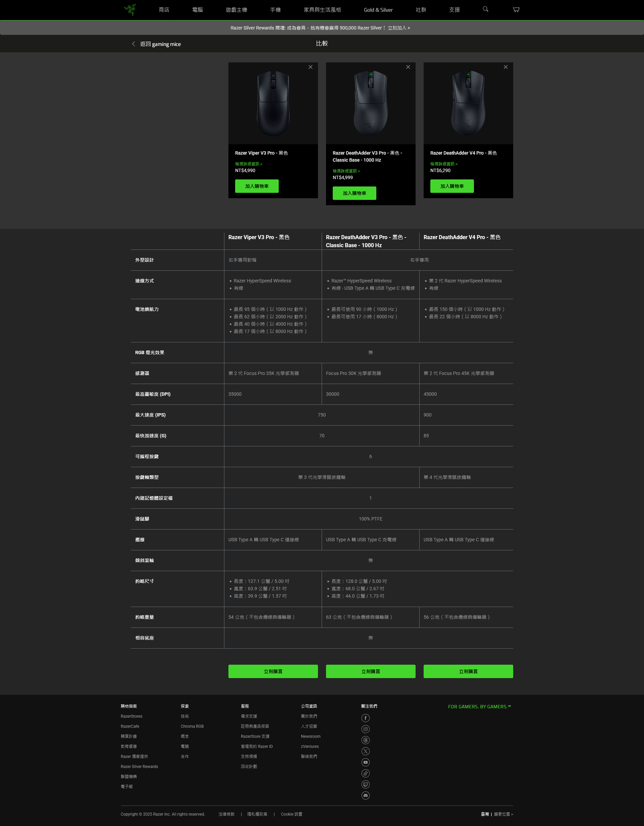Open Razer's X (Twitter) icon
Screen dimensions: 644x826
click(365, 751)
